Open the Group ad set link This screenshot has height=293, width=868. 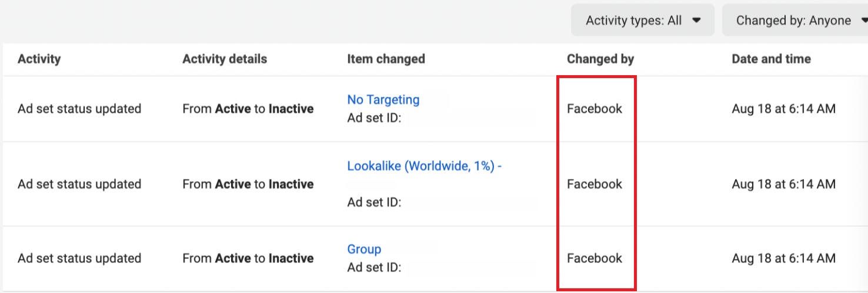coord(364,249)
